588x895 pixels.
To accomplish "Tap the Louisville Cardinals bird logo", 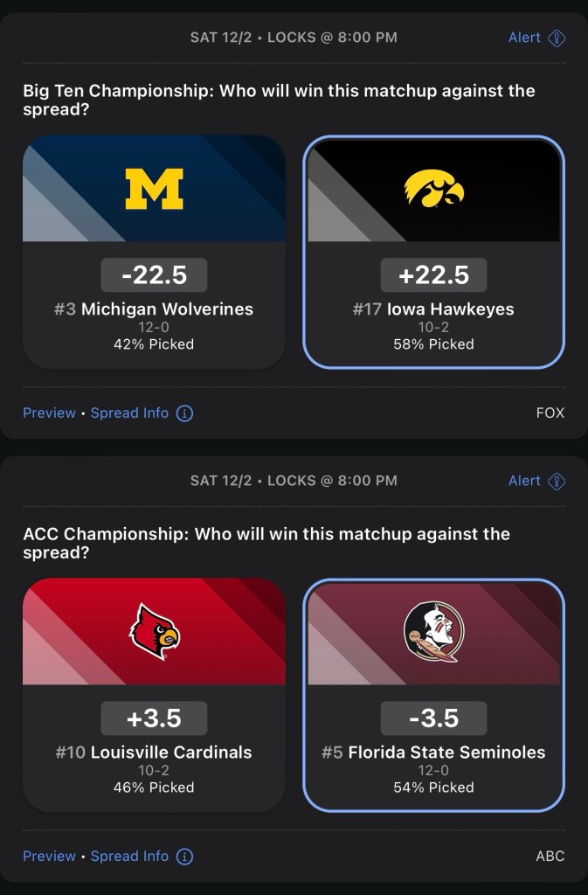I will point(155,631).
